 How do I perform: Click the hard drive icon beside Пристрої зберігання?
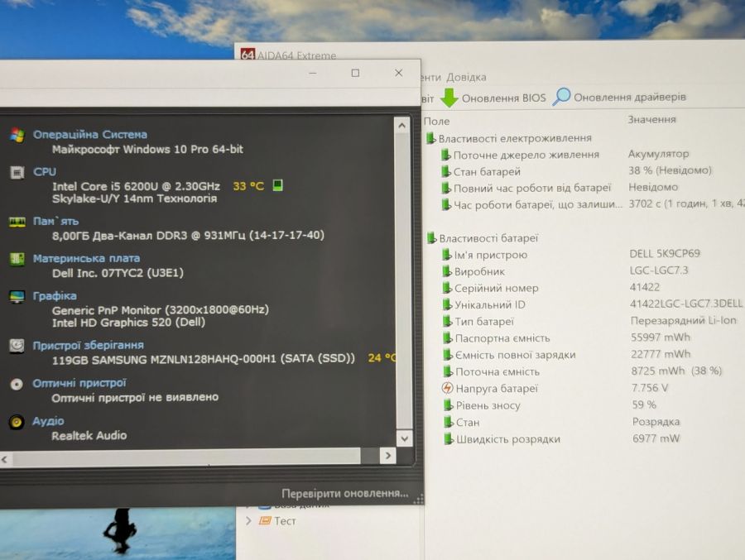[17, 346]
